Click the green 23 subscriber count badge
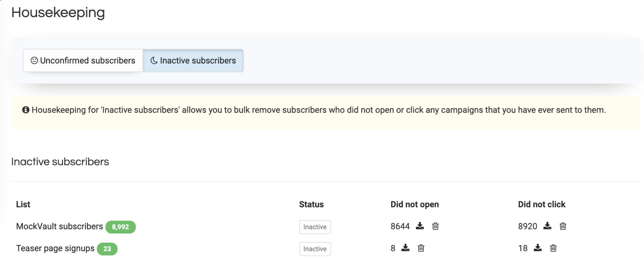644x273 pixels. pyautogui.click(x=107, y=249)
